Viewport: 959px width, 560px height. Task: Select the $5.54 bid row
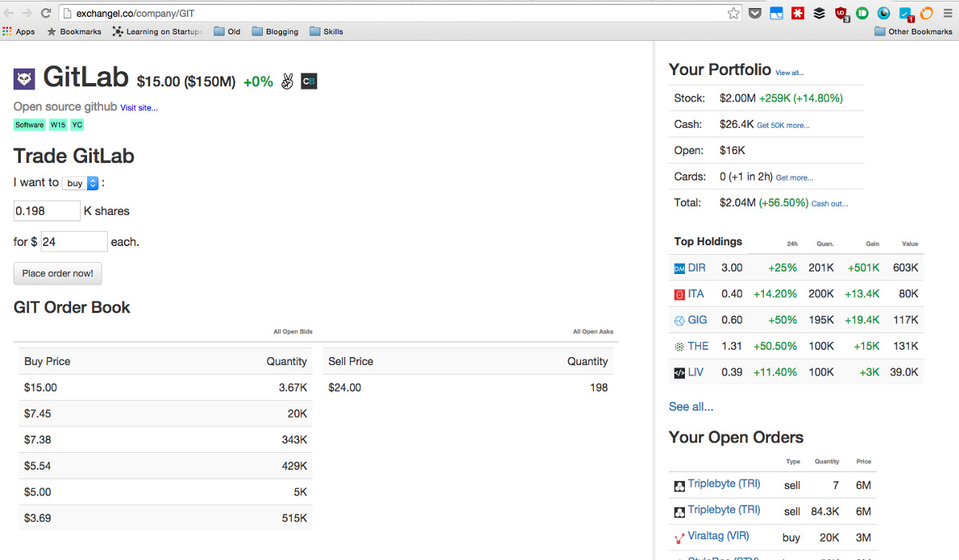coord(165,466)
